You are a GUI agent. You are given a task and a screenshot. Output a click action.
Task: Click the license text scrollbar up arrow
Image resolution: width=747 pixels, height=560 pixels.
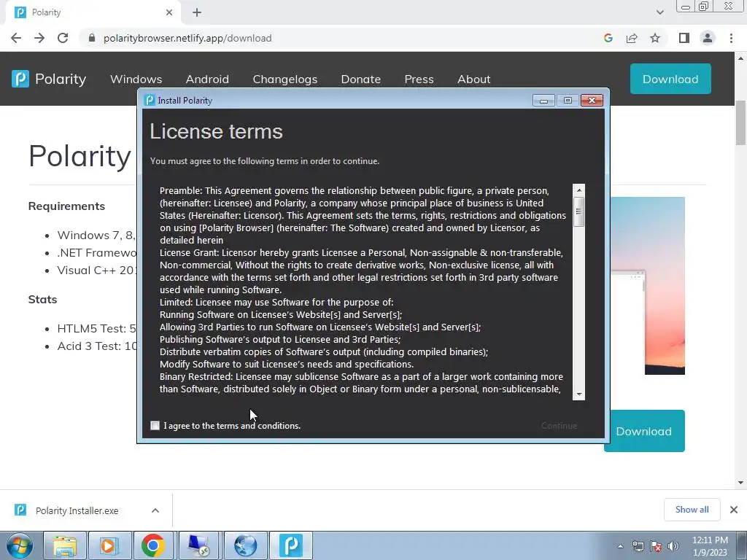pyautogui.click(x=578, y=190)
